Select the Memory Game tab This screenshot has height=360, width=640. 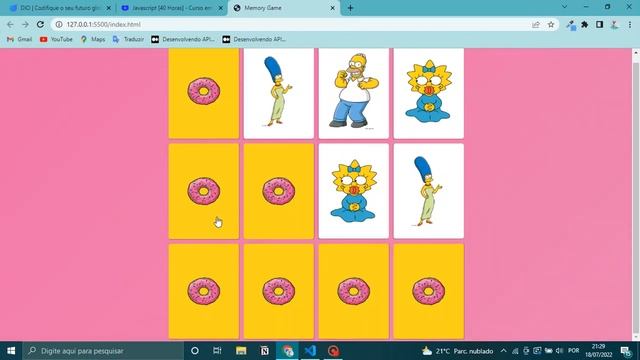(284, 8)
